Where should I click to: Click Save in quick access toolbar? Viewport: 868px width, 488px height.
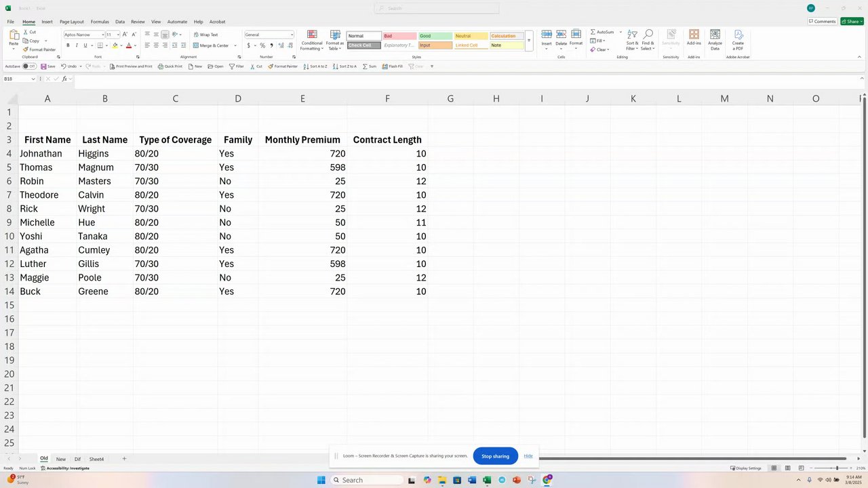[47, 66]
